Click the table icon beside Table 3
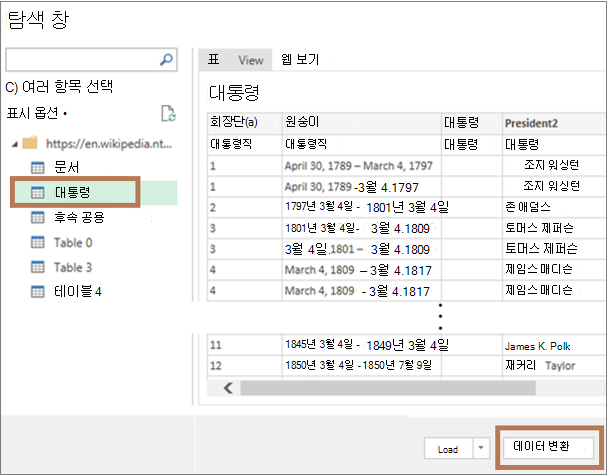This screenshot has height=475, width=607. [x=38, y=267]
